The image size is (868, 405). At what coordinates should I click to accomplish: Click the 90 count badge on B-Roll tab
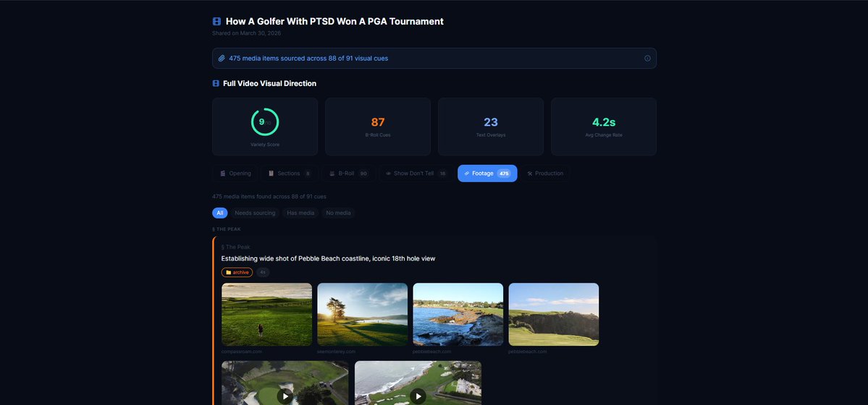363,173
